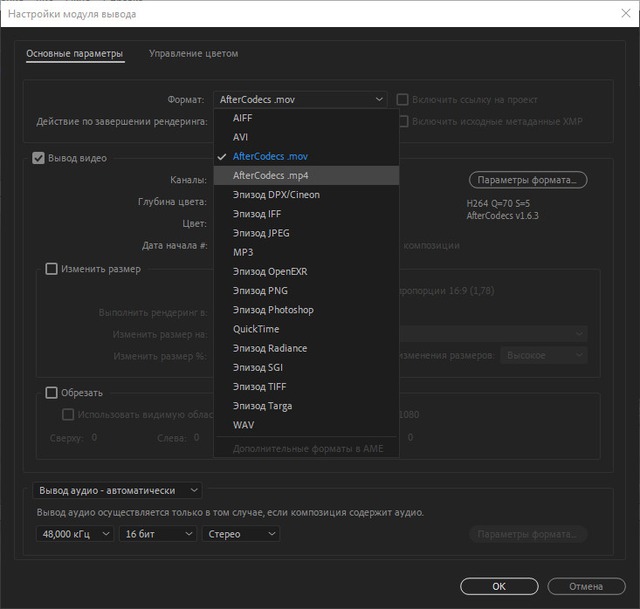Click the OK button
640x609 pixels.
point(498,586)
